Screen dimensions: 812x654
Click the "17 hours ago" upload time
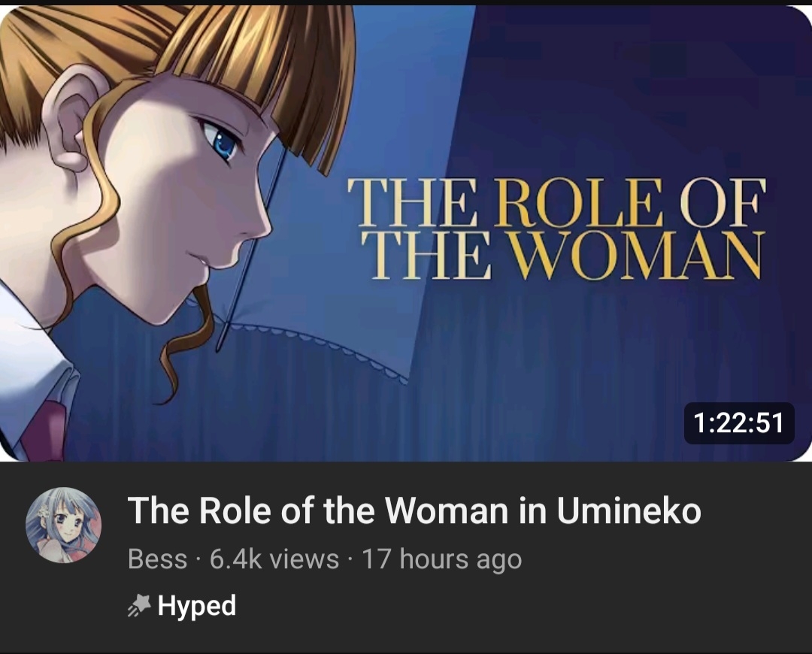click(x=441, y=559)
